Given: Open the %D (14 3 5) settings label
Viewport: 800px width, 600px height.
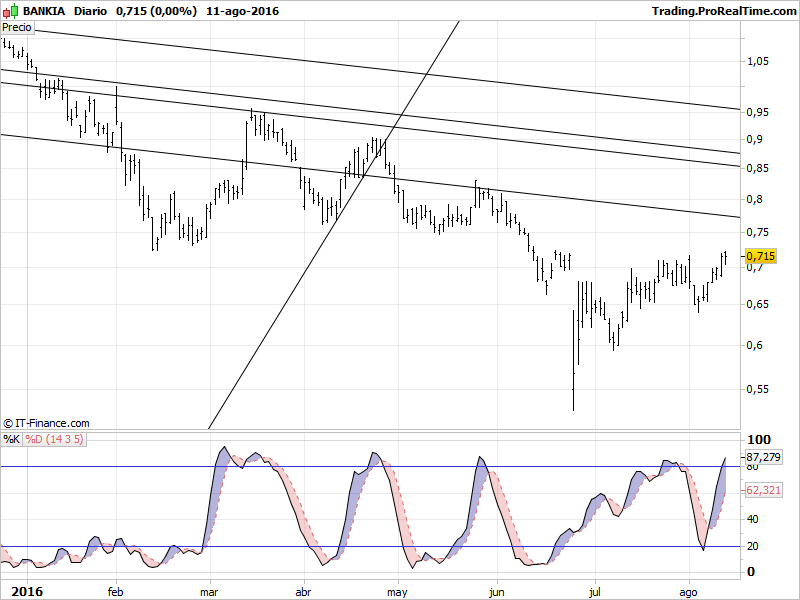Looking at the screenshot, I should click(x=54, y=439).
